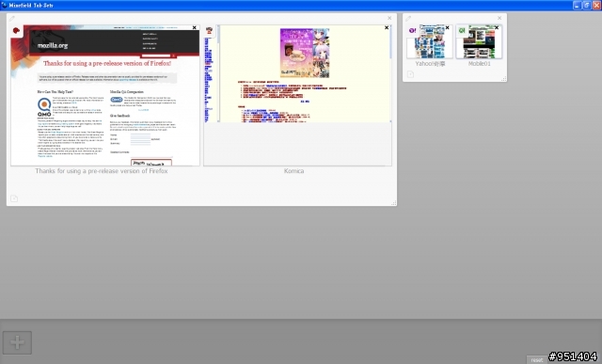Click the resize handle of the small group
This screenshot has width=602, height=364.
click(504, 79)
